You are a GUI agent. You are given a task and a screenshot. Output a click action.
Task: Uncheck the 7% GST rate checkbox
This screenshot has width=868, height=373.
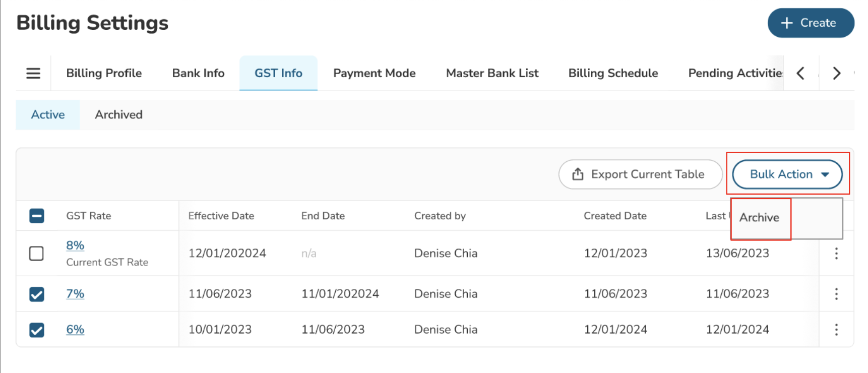37,294
